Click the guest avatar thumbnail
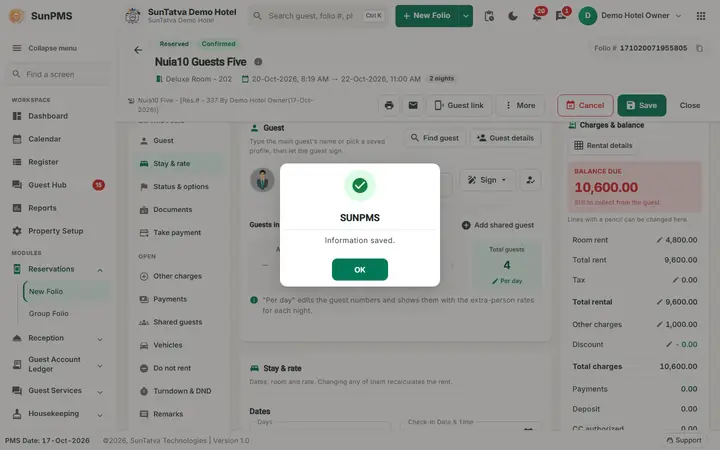This screenshot has height=450, width=720. tap(262, 180)
